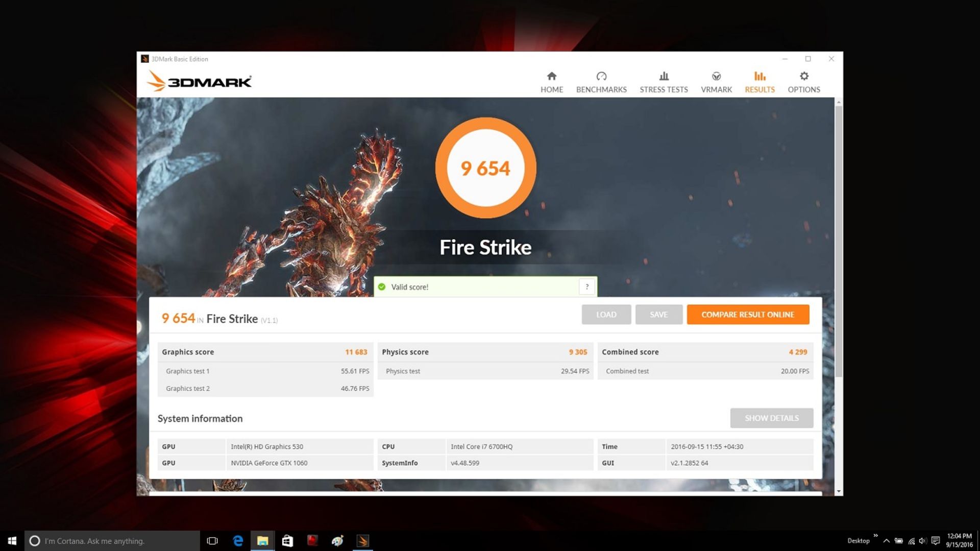Click the paint palette app taskbar icon
980x551 pixels.
tap(337, 541)
